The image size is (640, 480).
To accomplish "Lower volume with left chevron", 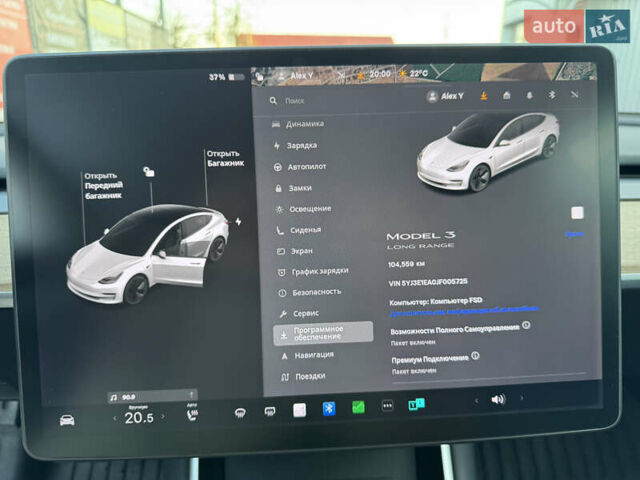I will [476, 400].
